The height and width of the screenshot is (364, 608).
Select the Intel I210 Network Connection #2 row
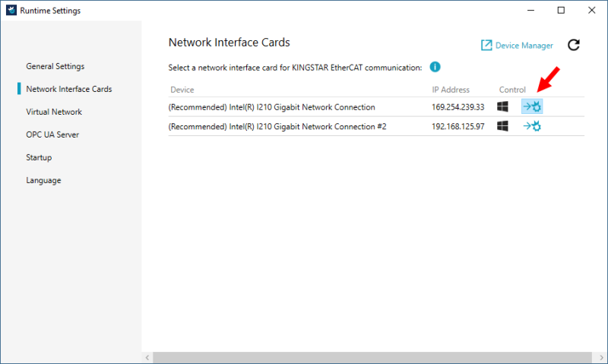pyautogui.click(x=277, y=126)
